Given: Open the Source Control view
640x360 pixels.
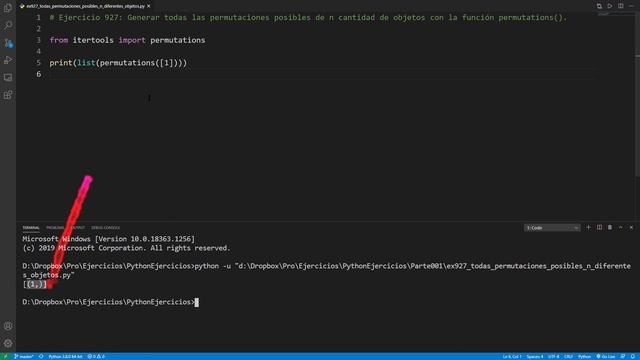Looking at the screenshot, I should click(8, 43).
